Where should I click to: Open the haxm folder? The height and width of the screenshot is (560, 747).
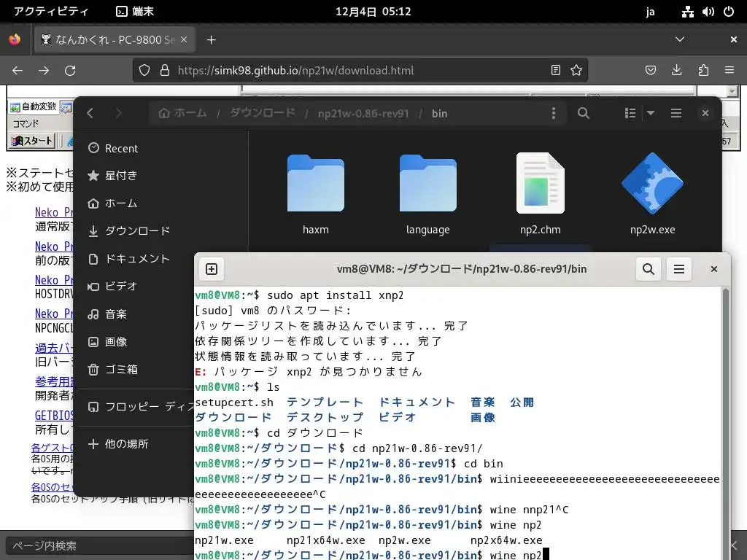pyautogui.click(x=315, y=193)
